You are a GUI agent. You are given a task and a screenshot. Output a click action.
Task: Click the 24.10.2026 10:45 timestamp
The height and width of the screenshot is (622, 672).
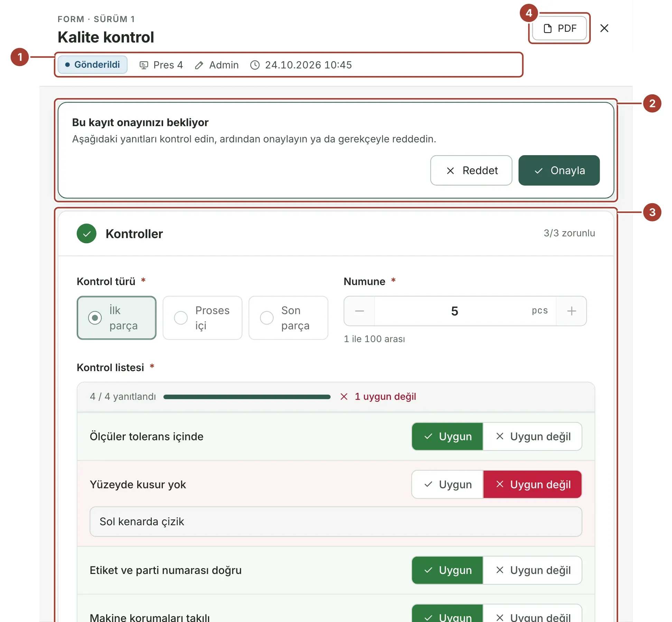[x=308, y=65]
